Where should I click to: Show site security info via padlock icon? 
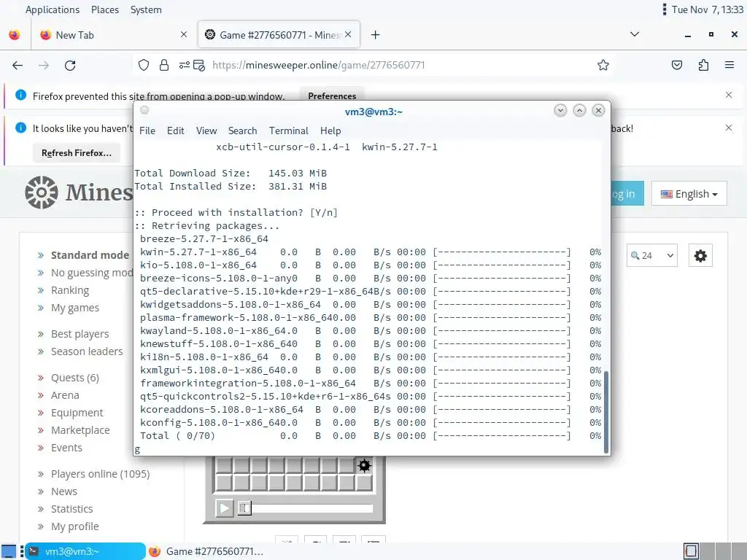click(x=164, y=65)
